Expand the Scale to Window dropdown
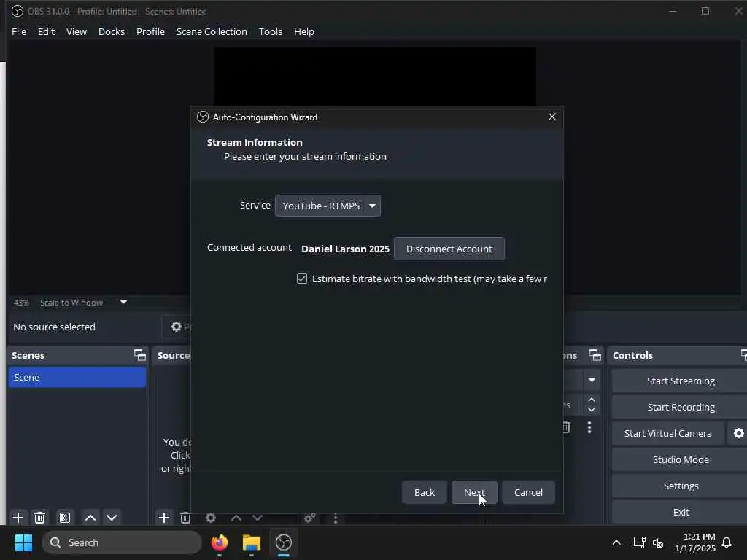This screenshot has height=560, width=747. (x=123, y=302)
